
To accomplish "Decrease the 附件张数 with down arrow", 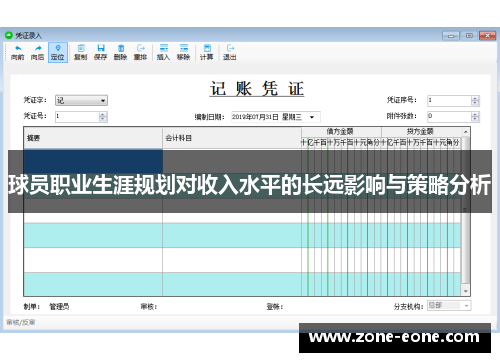I will 475,119.
